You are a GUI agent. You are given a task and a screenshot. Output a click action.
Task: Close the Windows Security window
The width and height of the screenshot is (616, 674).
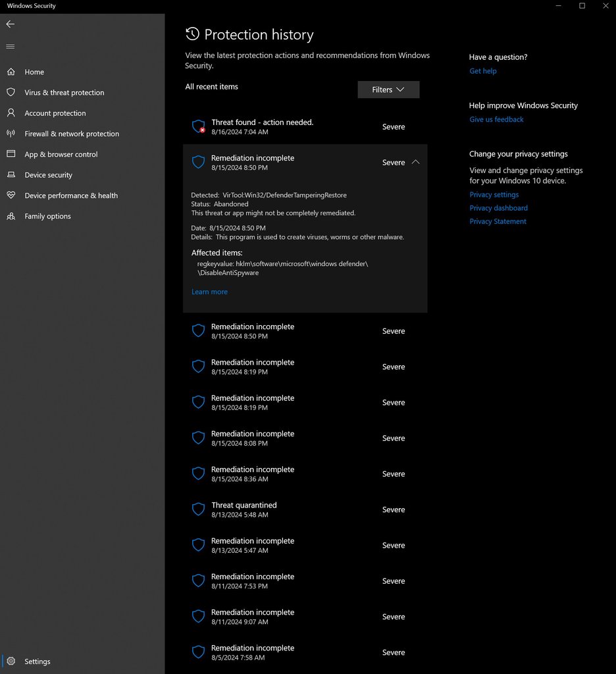point(605,5)
